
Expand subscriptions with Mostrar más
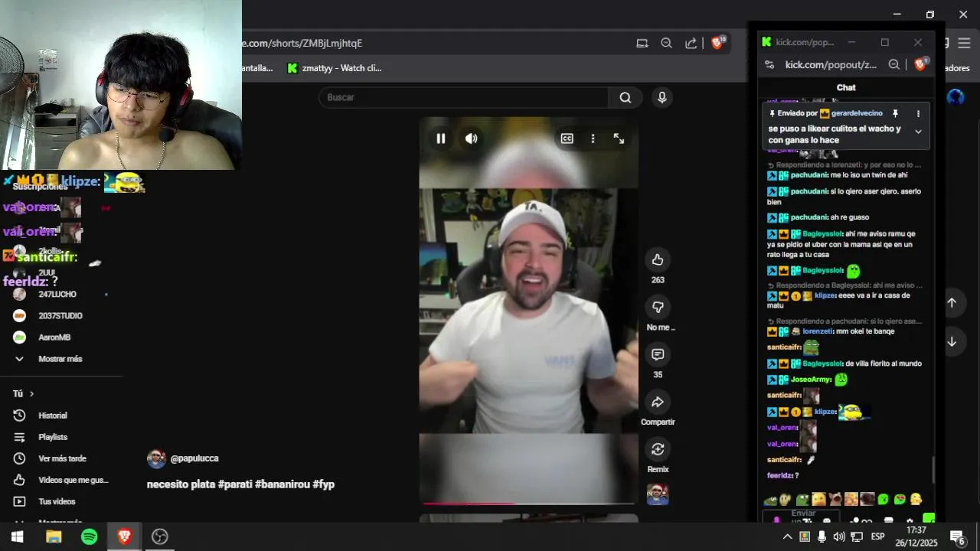(60, 359)
